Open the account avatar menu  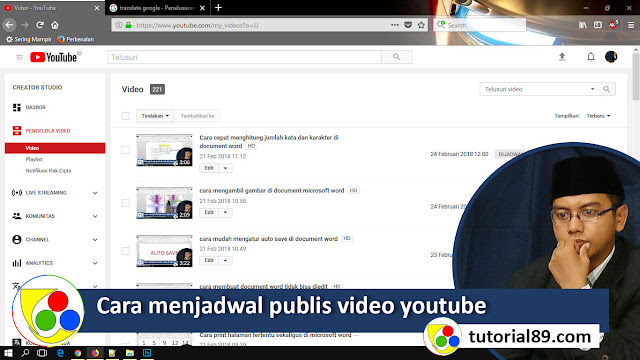pyautogui.click(x=611, y=57)
